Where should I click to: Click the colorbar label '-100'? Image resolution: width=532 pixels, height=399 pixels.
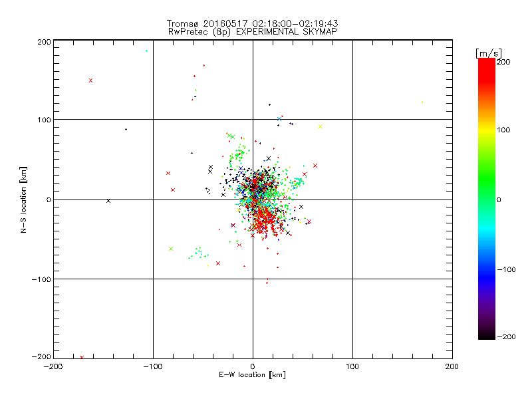[506, 270]
